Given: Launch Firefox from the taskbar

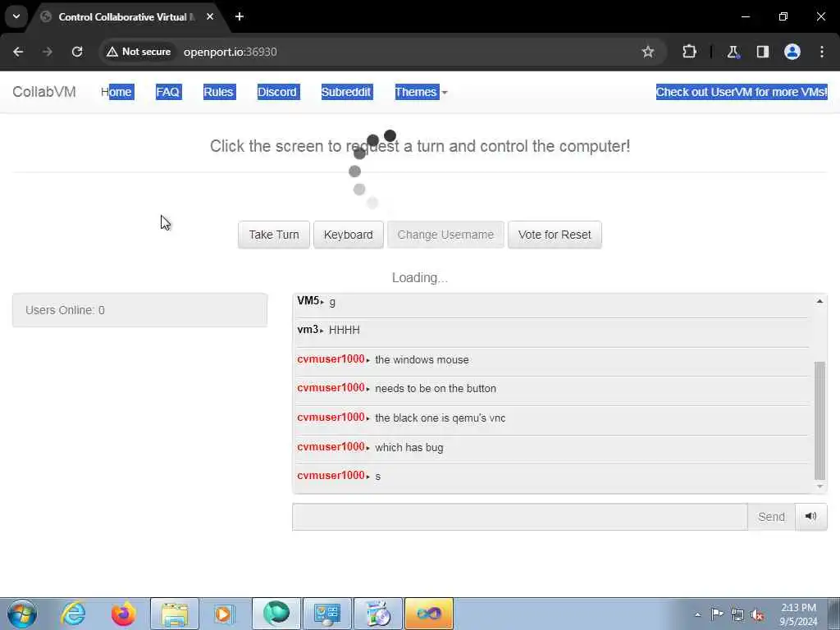Looking at the screenshot, I should pos(123,614).
